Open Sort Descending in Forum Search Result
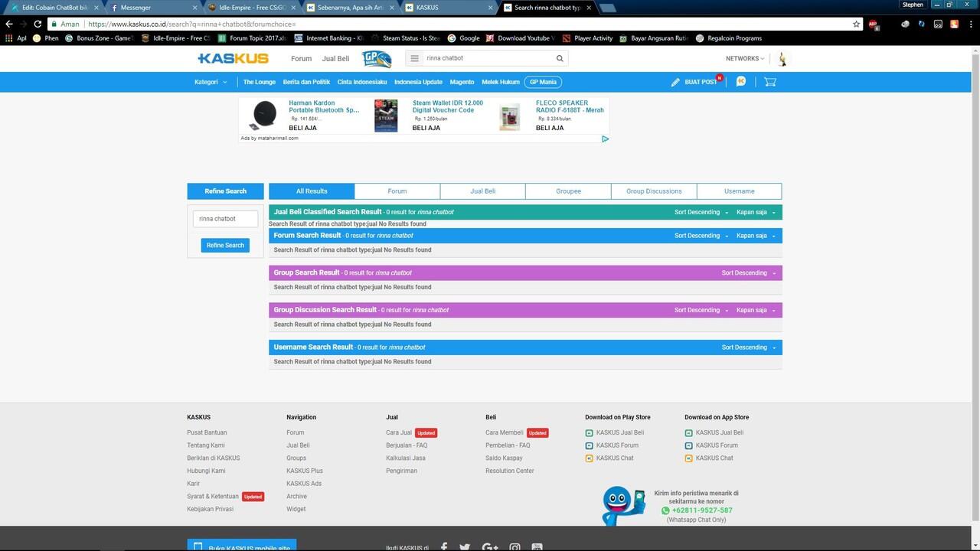 tap(701, 236)
